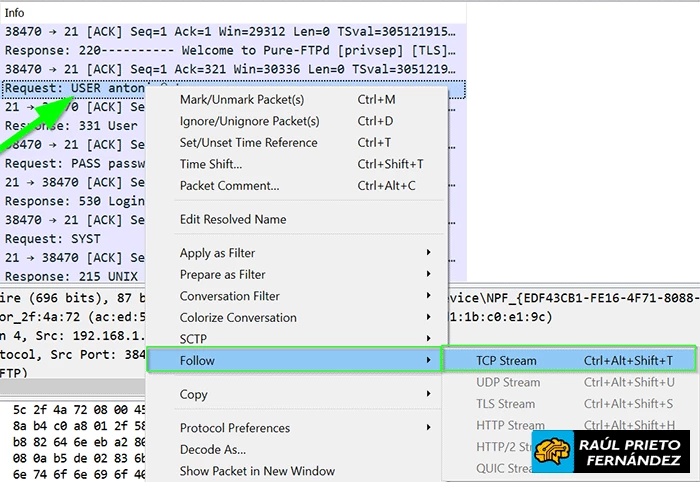Click Set/Unset Time Reference
Viewport: 700px width, 482px height.
[x=248, y=143]
